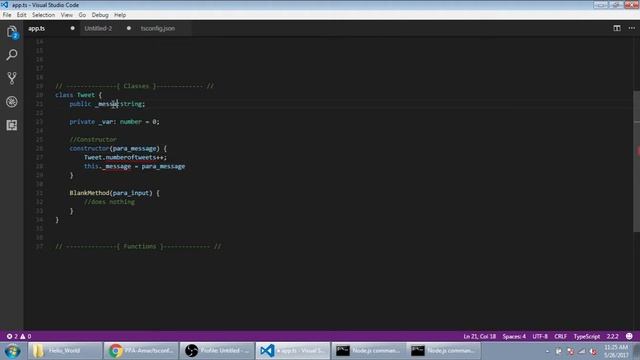Switch to the Untitled-2 tab
This screenshot has height=360, width=640.
click(x=98, y=28)
